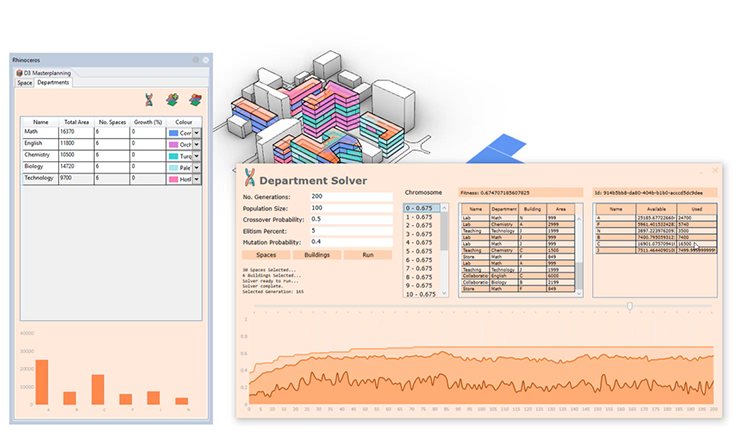Click the English colour swatch
Viewport: 750px width, 440px height.
tap(173, 144)
